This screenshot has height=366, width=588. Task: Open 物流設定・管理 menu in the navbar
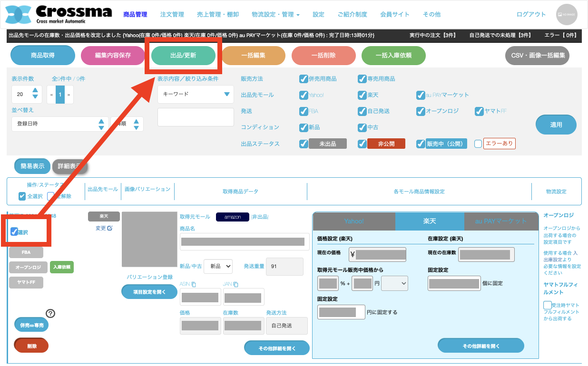point(275,15)
